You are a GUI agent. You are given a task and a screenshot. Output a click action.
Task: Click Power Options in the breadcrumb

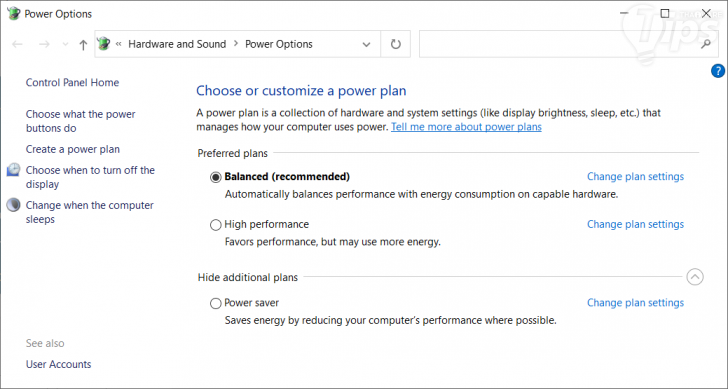(x=279, y=44)
